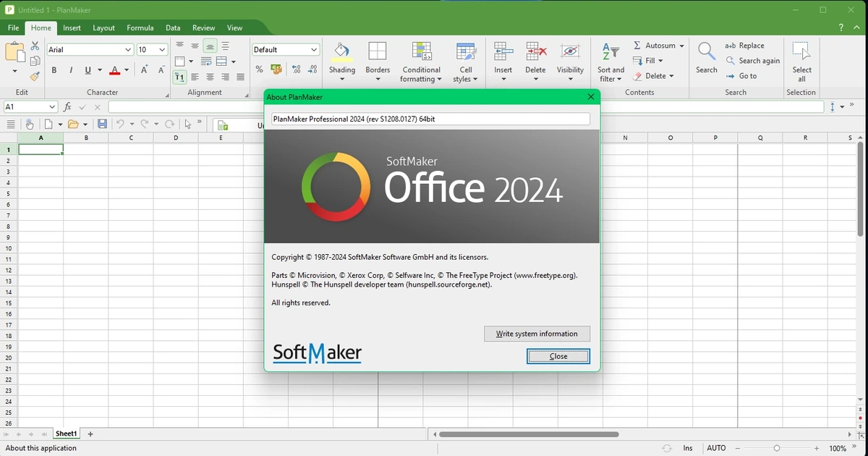Align text left in Alignment group
This screenshot has width=868, height=456.
(x=195, y=77)
